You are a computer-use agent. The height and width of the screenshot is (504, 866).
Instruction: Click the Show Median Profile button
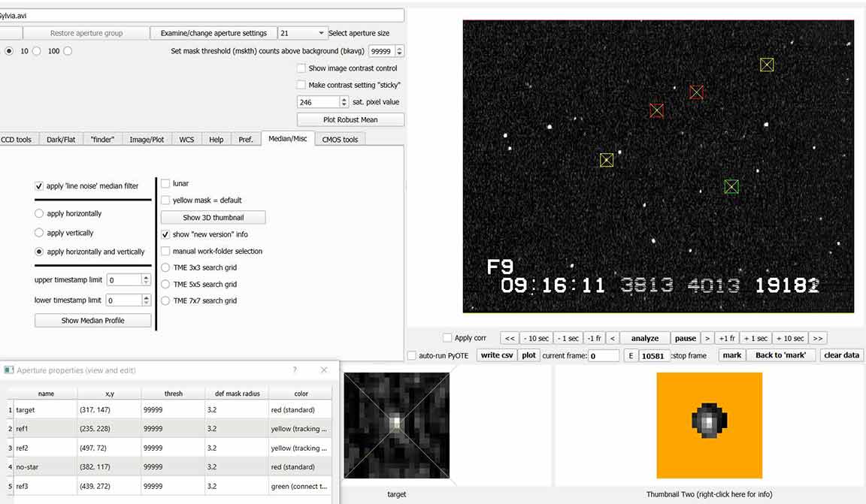[x=92, y=321]
